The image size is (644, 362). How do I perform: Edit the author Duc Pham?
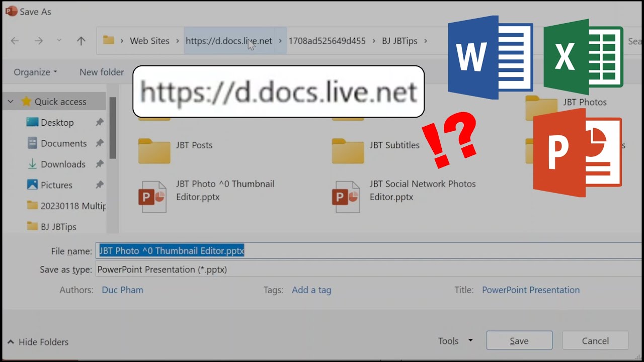[122, 290]
